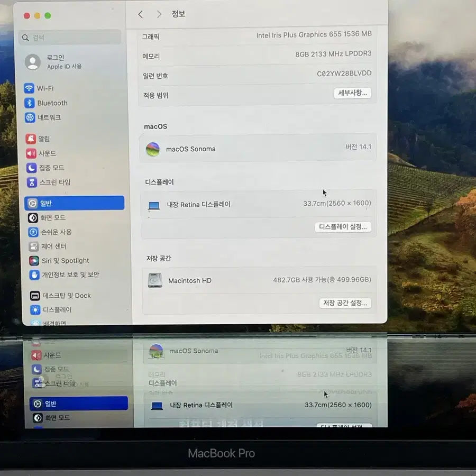The height and width of the screenshot is (476, 476).
Task: Click the macOS Sonoma logo icon
Action: pos(153,149)
